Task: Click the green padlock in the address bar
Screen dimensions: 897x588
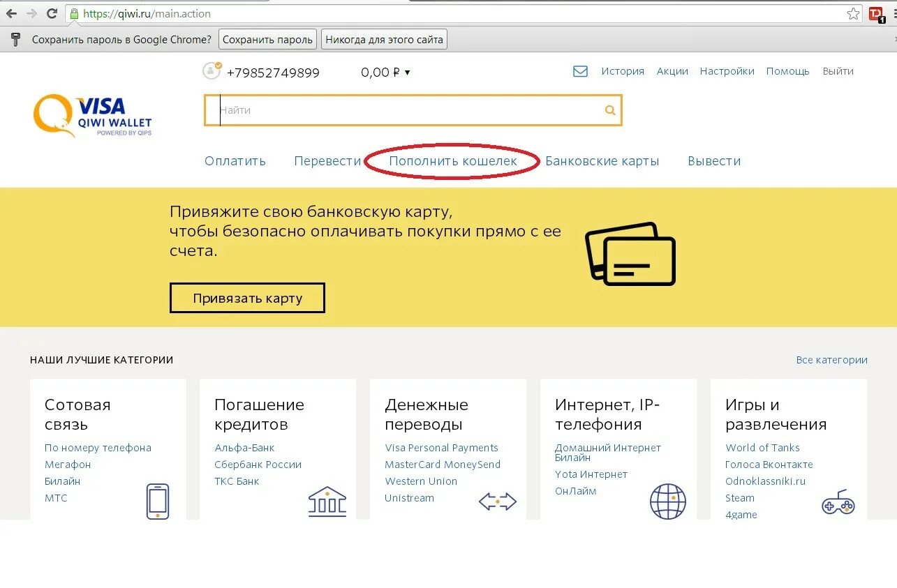Action: point(74,13)
